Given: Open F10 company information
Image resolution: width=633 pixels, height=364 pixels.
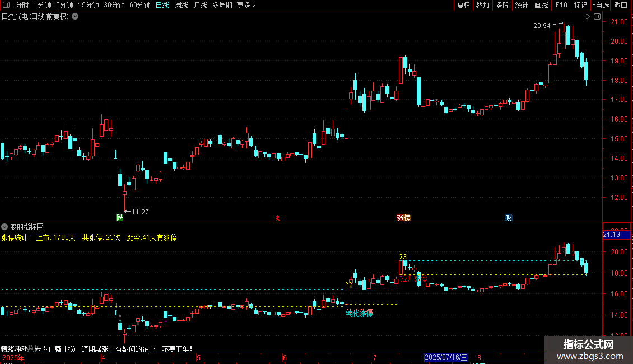Looking at the screenshot, I should [x=561, y=5].
